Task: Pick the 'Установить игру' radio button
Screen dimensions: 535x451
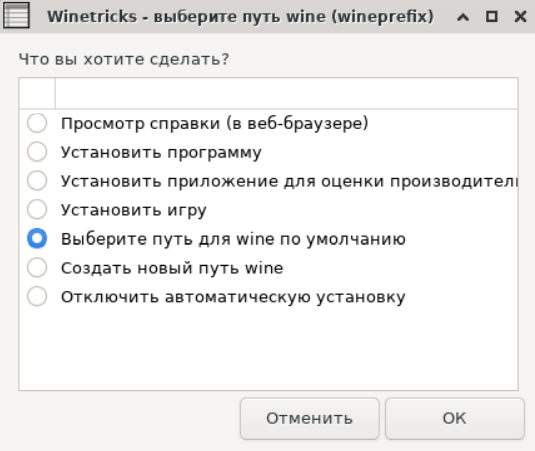Action: (37, 209)
